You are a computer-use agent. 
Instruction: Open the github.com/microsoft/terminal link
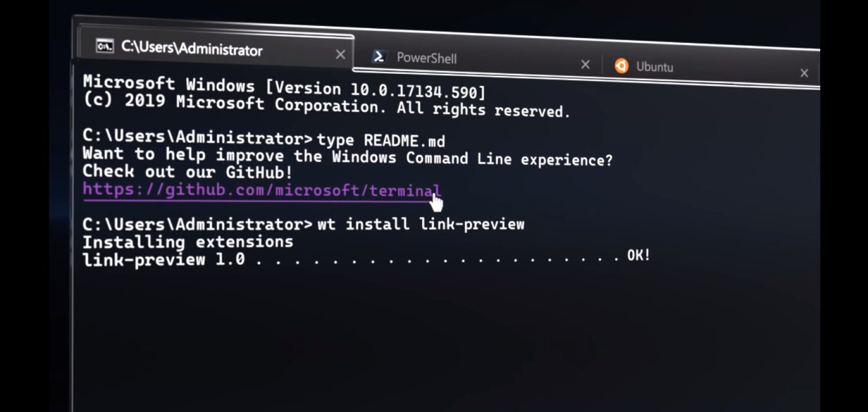click(x=261, y=190)
